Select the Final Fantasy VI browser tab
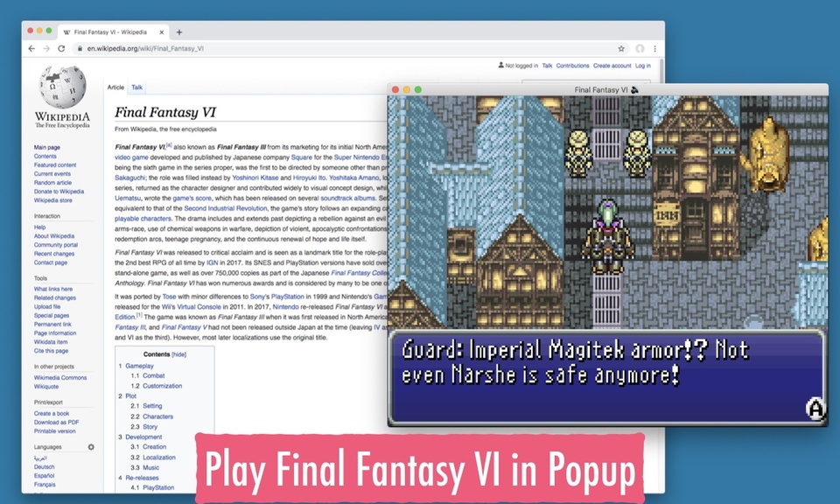 click(x=114, y=32)
